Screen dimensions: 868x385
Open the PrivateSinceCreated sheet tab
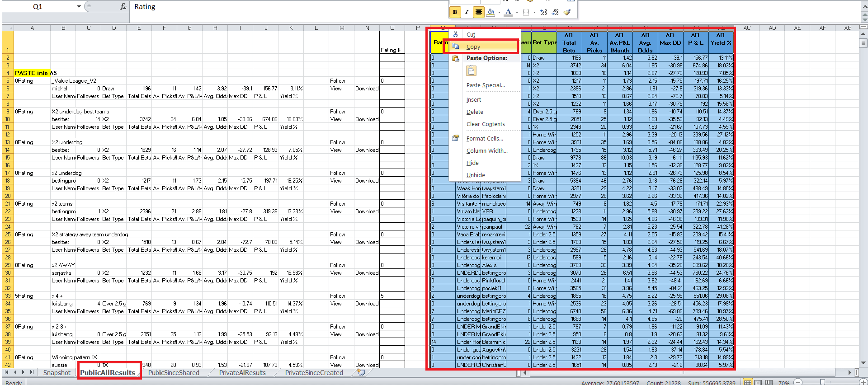[x=314, y=373]
